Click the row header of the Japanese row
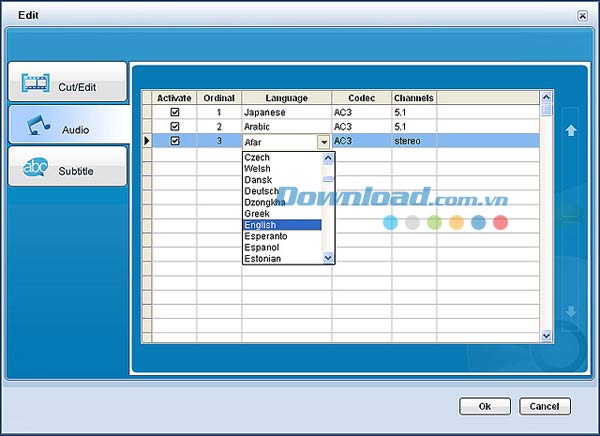 pos(147,112)
